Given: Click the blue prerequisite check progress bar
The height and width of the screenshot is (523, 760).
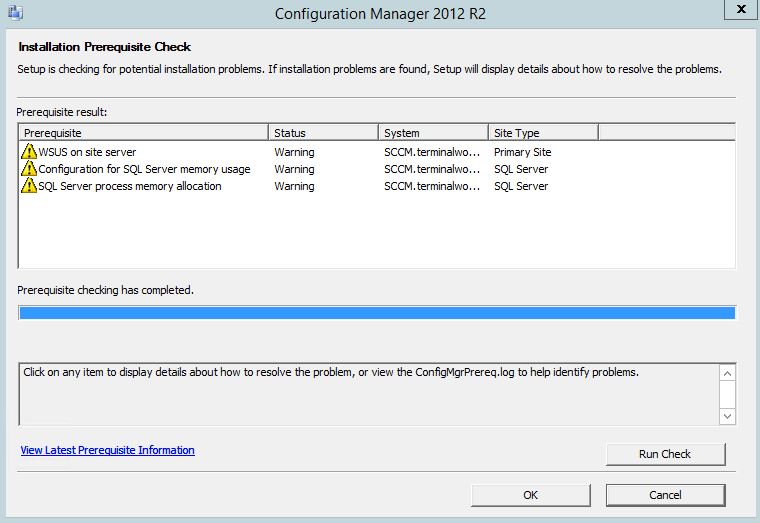Looking at the screenshot, I should (x=377, y=313).
